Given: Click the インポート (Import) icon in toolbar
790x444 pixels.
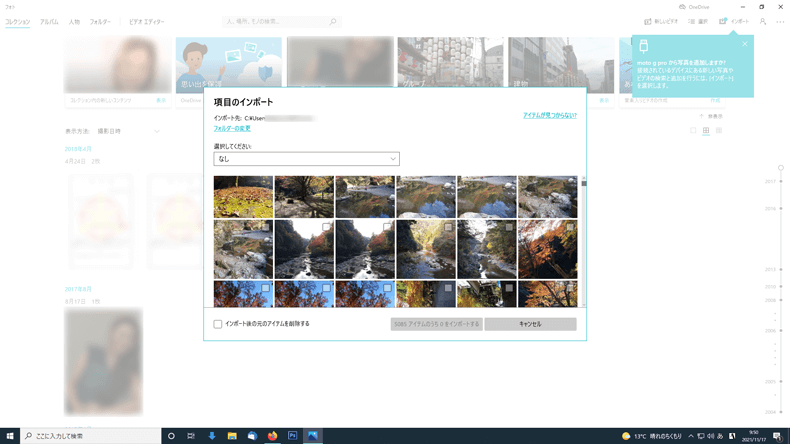Looking at the screenshot, I should click(x=723, y=21).
